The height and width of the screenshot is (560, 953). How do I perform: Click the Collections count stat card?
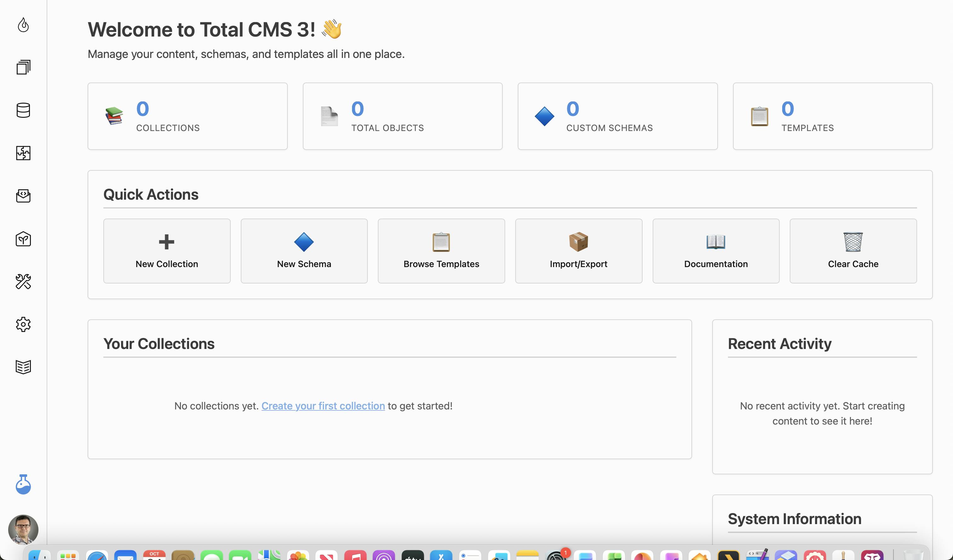[187, 117]
